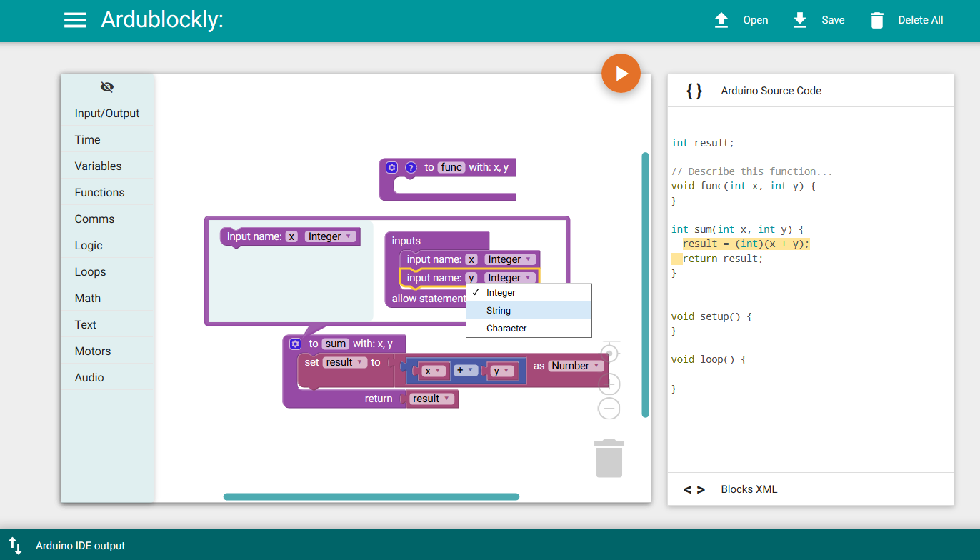Open the Input/Output category
This screenshot has width=980, height=560.
pos(107,114)
